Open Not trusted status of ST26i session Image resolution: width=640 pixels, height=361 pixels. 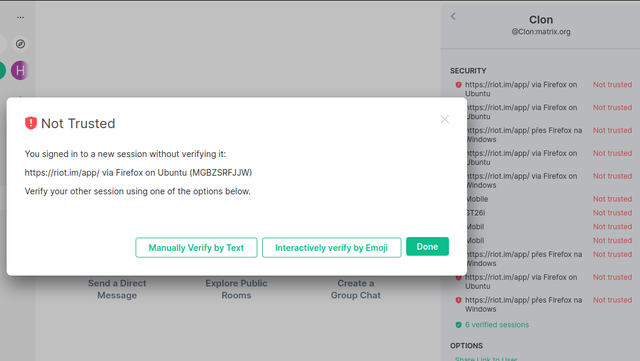612,213
